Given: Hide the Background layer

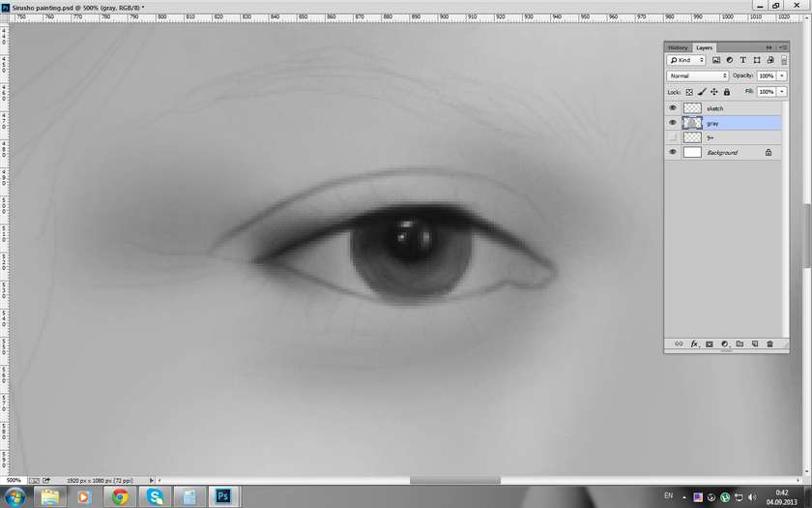Looking at the screenshot, I should pos(673,152).
